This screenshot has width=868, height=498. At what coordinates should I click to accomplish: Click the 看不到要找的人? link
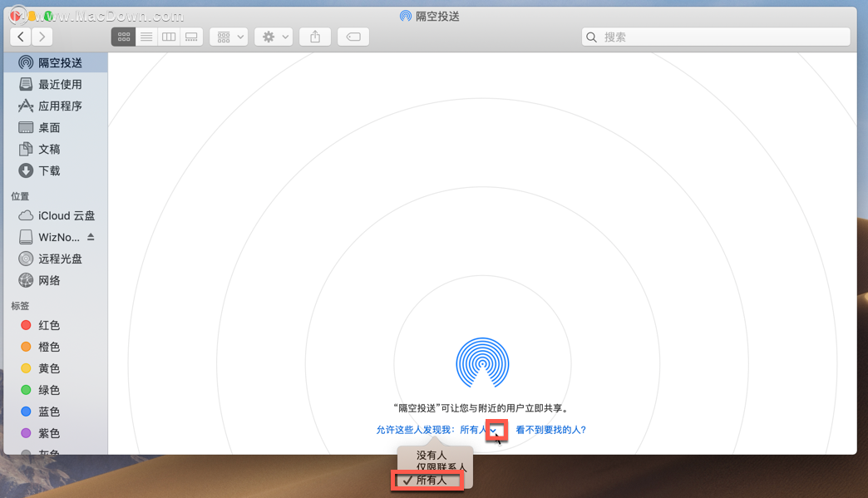click(550, 430)
